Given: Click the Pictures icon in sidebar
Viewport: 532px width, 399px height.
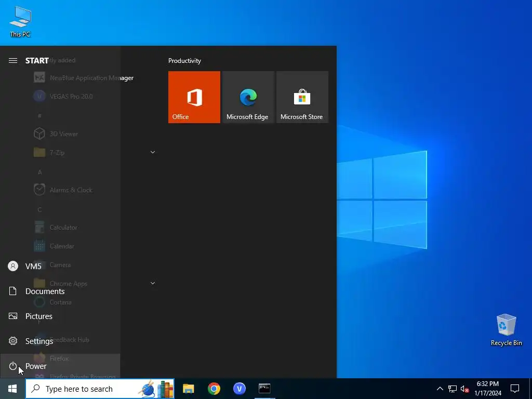Looking at the screenshot, I should (x=13, y=316).
